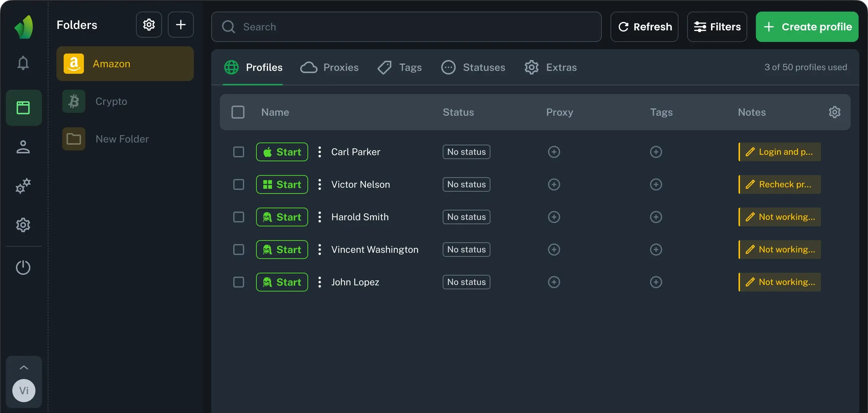868x413 pixels.
Task: Add a new folder with plus icon
Action: click(x=181, y=25)
